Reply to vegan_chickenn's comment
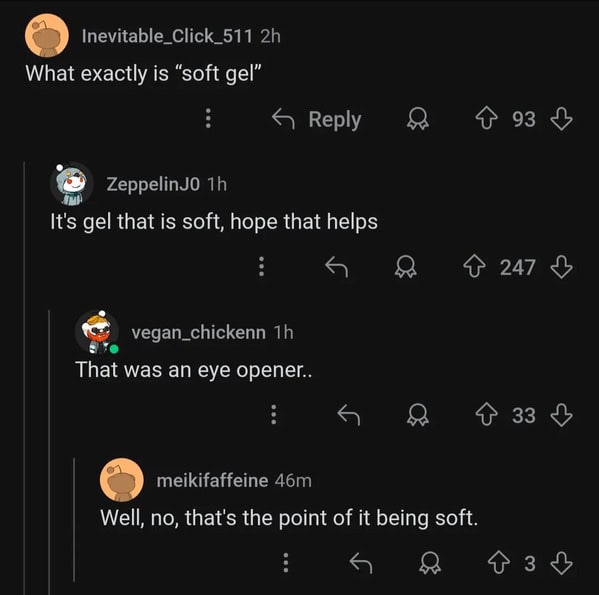Image resolution: width=599 pixels, height=595 pixels. coord(349,415)
